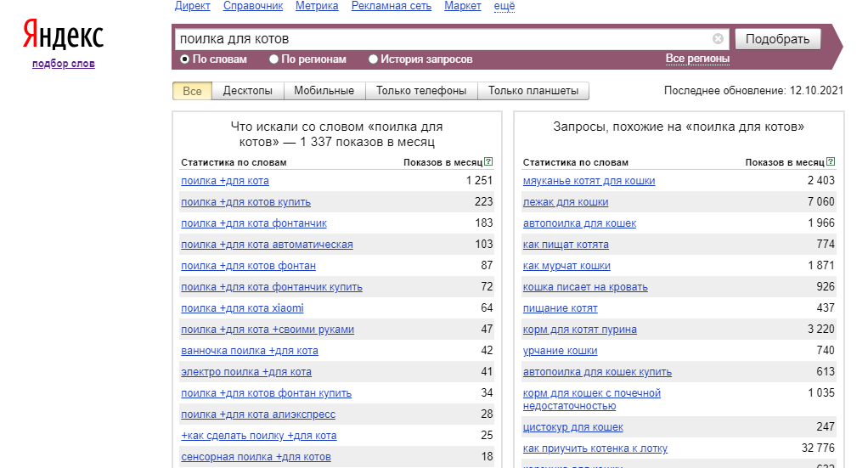Click 'Последнее обновление: 12.10.2021' text

tap(753, 90)
